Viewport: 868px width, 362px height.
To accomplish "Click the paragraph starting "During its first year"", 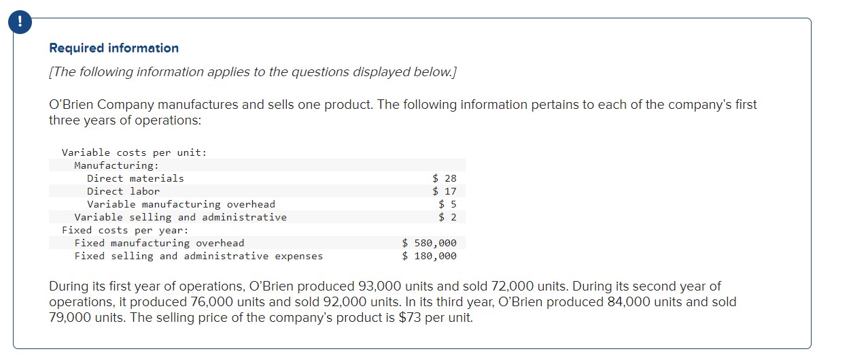I will [392, 301].
